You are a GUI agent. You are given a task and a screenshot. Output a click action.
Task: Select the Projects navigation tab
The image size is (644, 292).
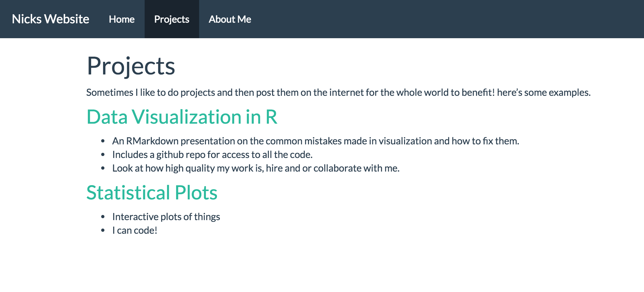point(172,19)
